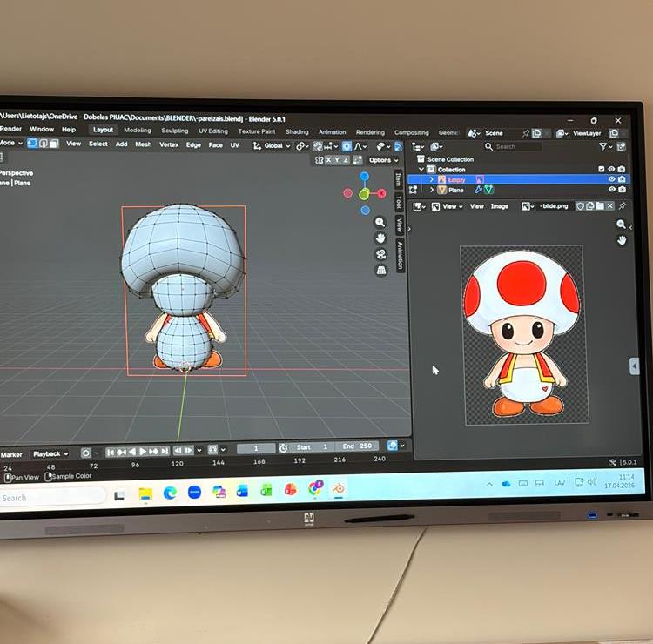Click the viewport pan hand icon

click(380, 238)
